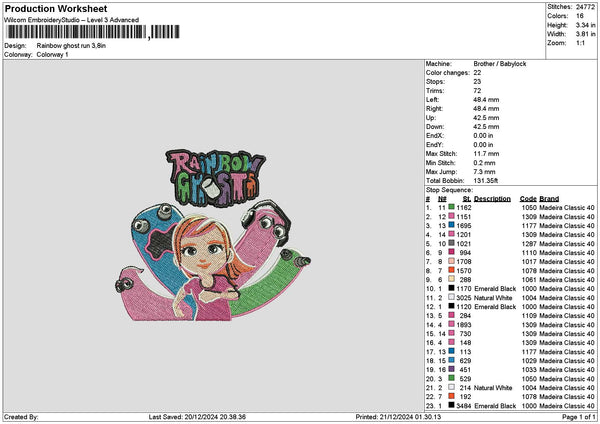
Task: Click the blue swatch in stop row 3
Action: pyautogui.click(x=452, y=225)
